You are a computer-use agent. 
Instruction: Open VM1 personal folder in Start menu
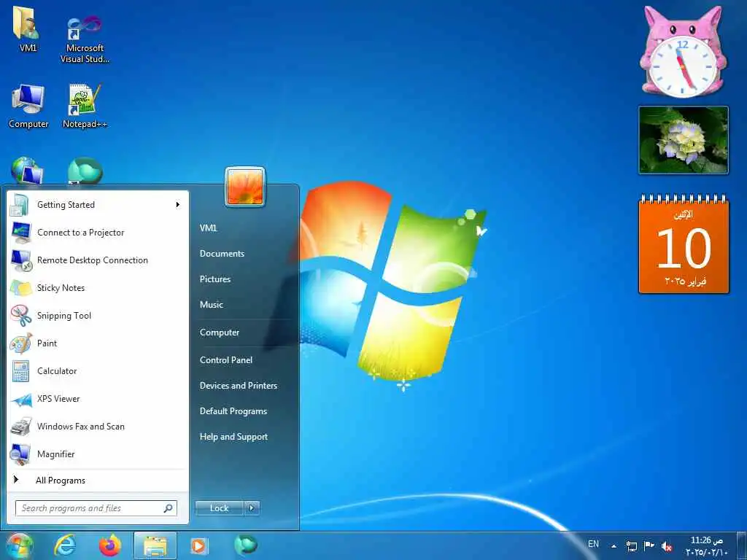click(x=208, y=228)
